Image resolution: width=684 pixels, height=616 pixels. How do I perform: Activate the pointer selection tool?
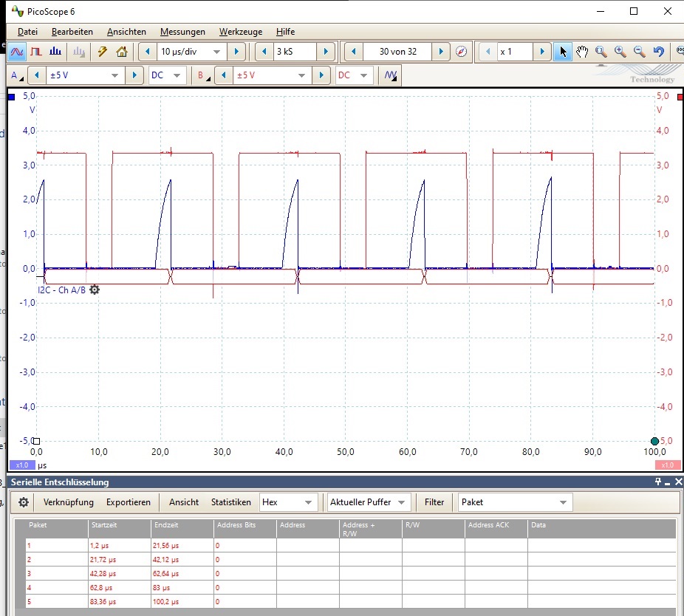563,52
